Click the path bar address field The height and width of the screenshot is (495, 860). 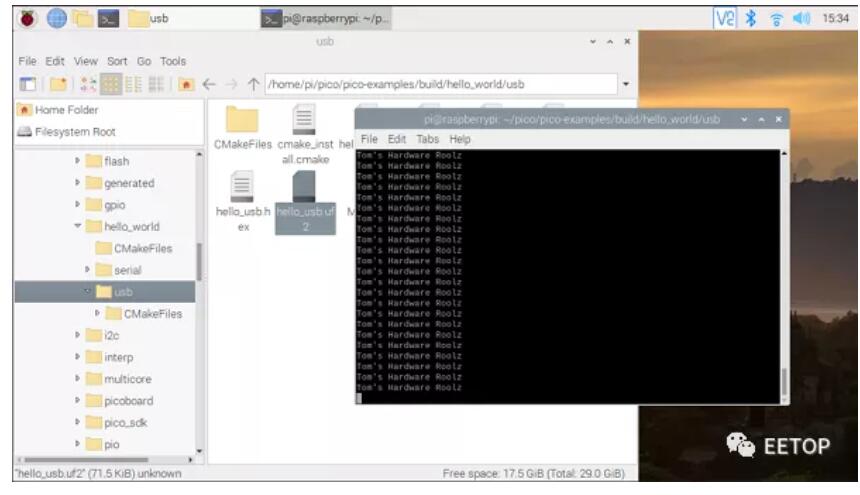[x=441, y=84]
